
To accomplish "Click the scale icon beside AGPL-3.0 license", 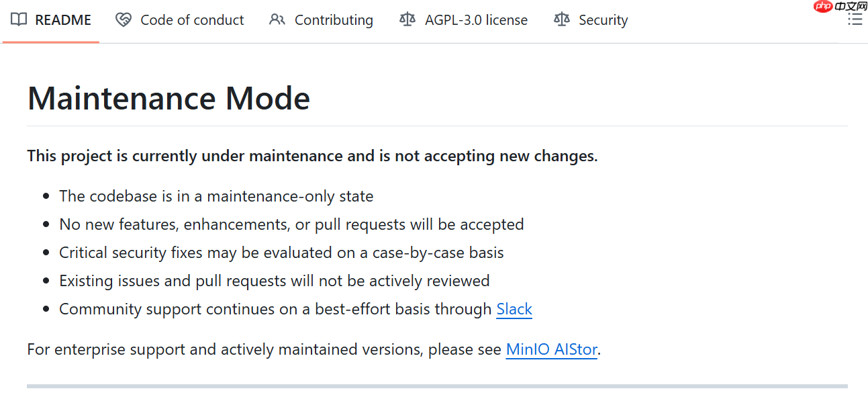I will 407,19.
